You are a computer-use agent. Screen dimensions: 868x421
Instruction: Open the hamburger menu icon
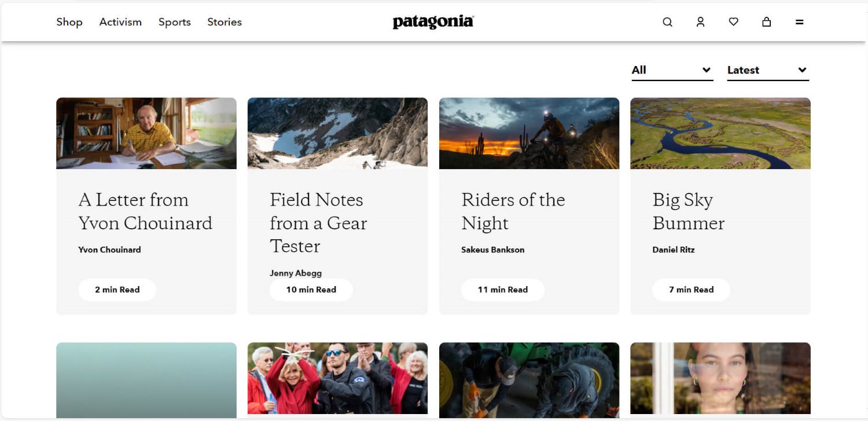click(x=799, y=21)
